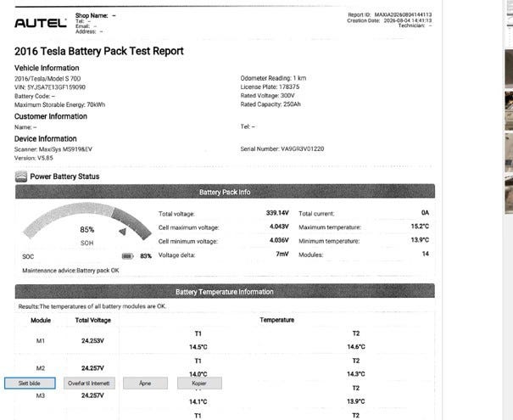513x420 pixels.
Task: Click 'Overfør til Internett' button
Action: coord(89,383)
